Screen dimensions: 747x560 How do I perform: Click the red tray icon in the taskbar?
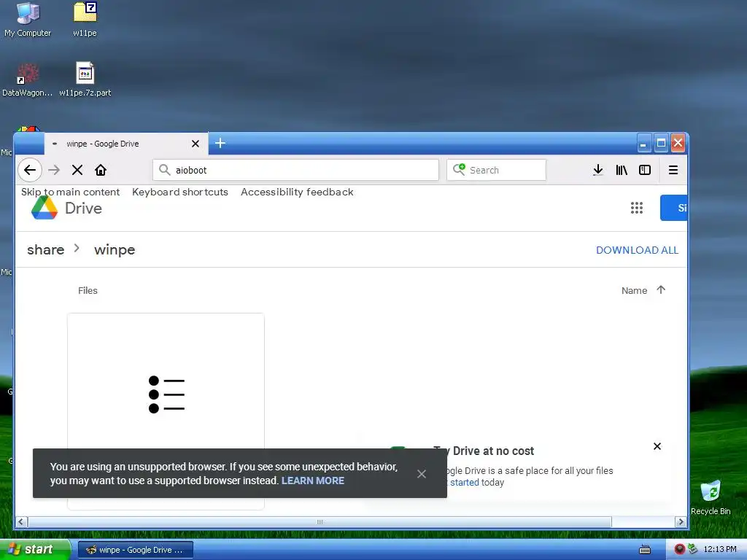pos(680,550)
